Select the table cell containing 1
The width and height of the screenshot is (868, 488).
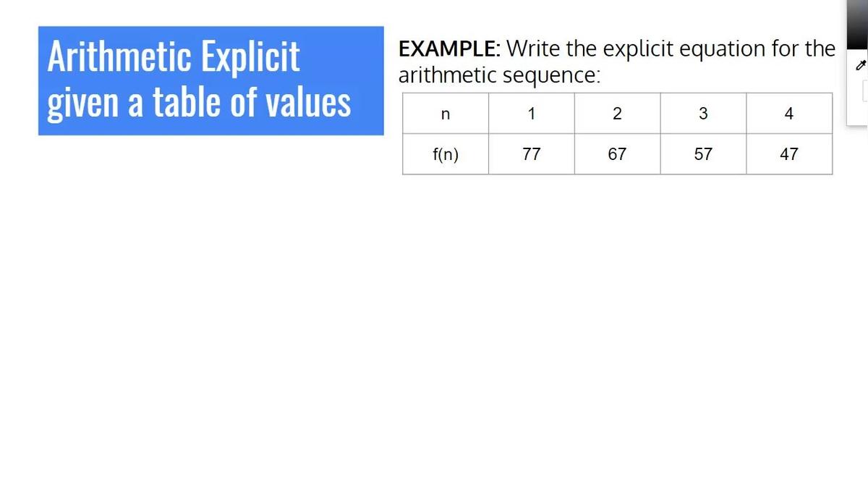pos(531,114)
